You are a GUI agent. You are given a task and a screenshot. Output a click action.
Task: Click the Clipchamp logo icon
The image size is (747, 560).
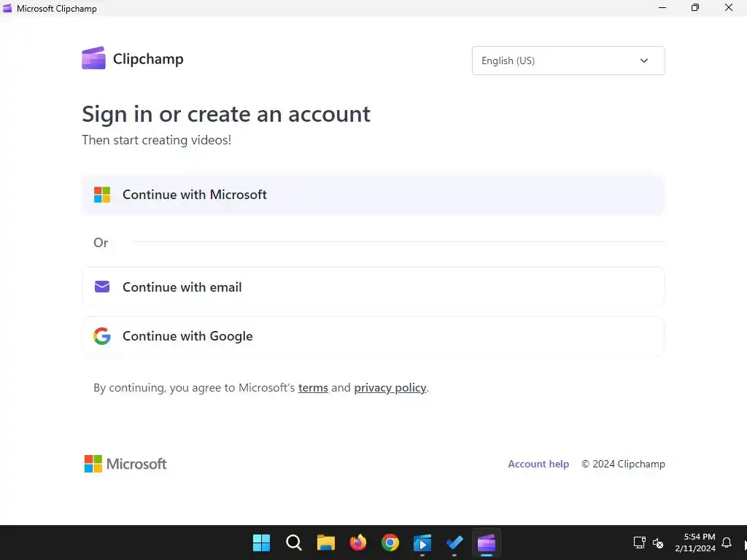[93, 58]
